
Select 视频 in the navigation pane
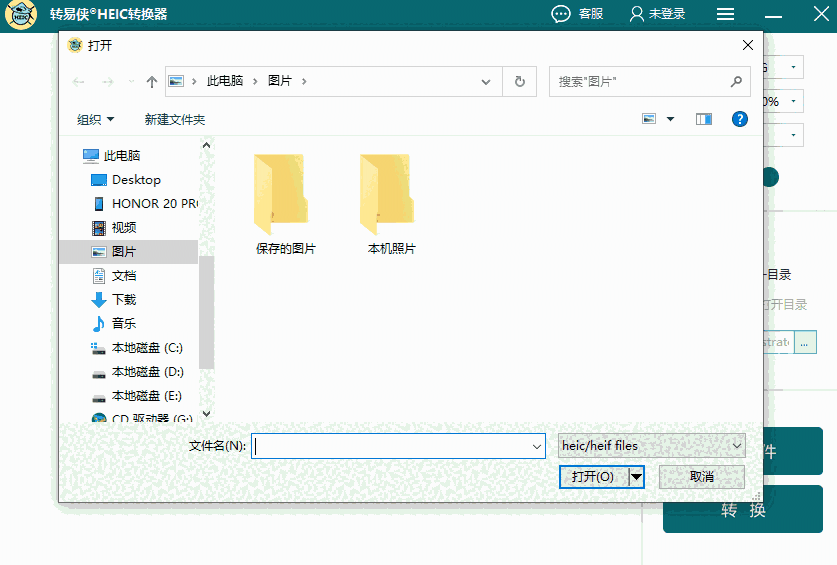click(x=114, y=227)
